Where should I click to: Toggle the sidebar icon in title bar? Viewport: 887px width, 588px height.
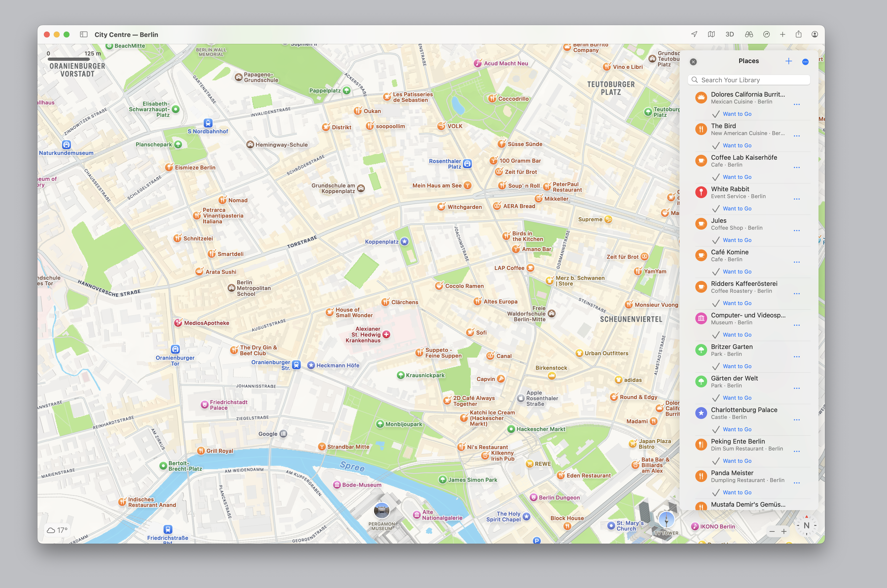click(84, 35)
